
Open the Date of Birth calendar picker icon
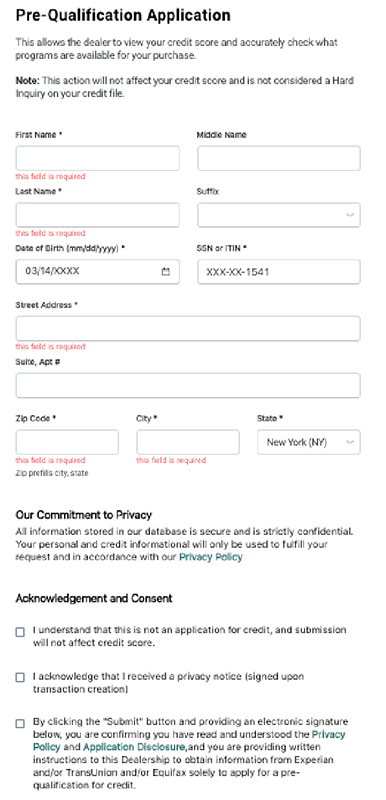[165, 272]
